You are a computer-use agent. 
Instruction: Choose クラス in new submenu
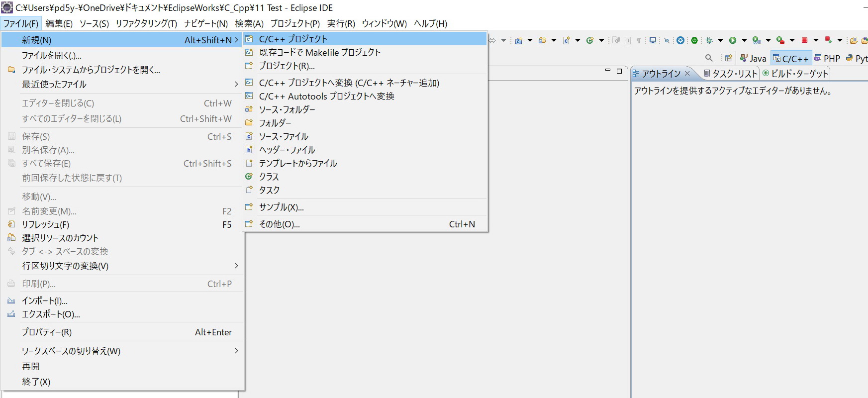pyautogui.click(x=365, y=177)
